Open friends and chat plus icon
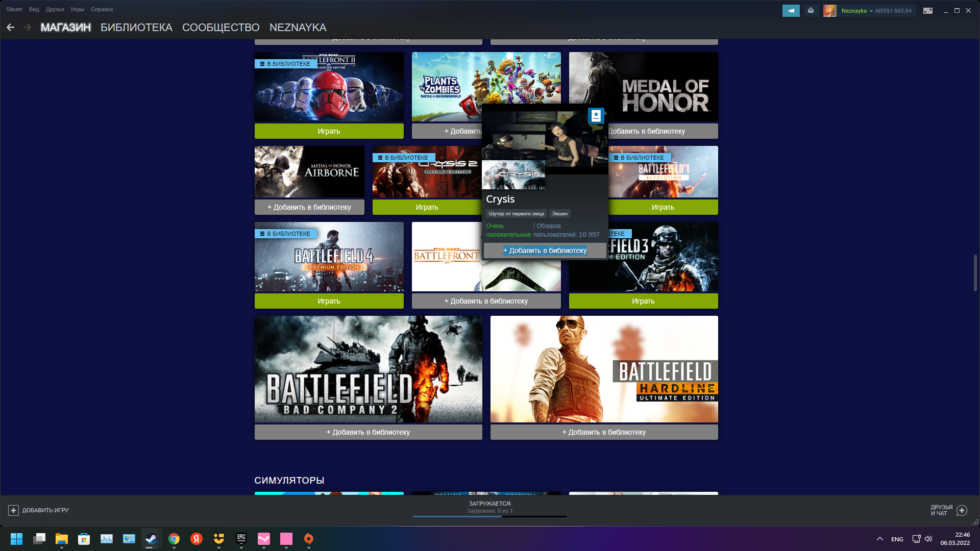Viewport: 980px width, 551px height. (962, 510)
